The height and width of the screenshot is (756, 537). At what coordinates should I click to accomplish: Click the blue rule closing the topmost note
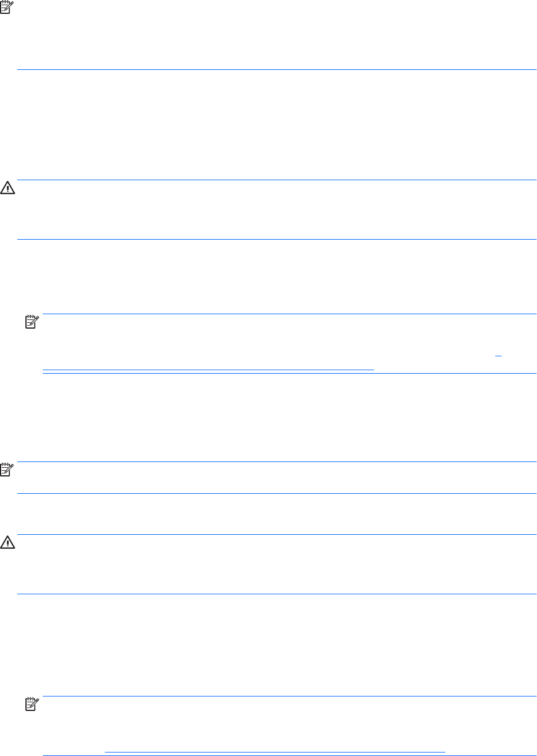coord(277,70)
